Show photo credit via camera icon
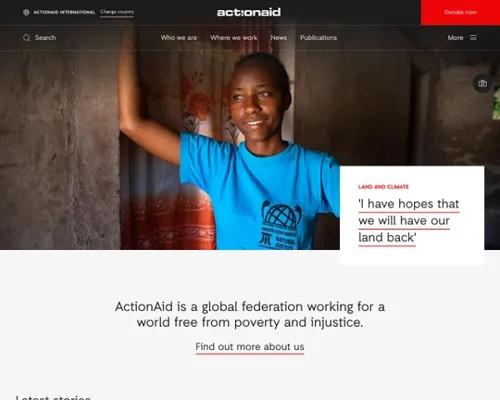This screenshot has width=500, height=400. click(482, 83)
